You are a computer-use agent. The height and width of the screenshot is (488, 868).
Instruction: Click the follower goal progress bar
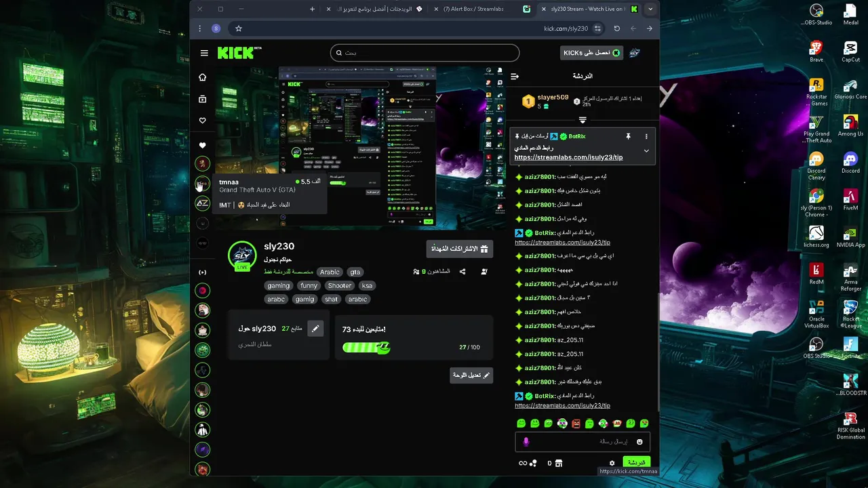coord(366,347)
